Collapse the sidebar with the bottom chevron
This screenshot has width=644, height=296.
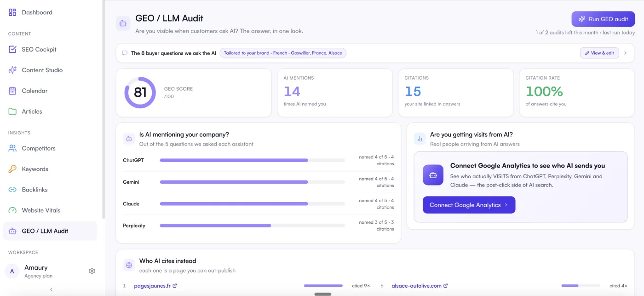point(52,290)
